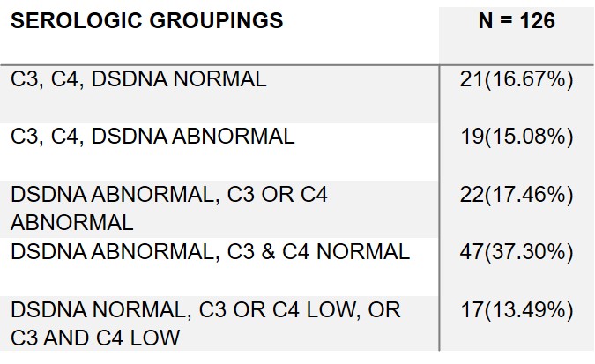Image resolution: width=595 pixels, height=364 pixels.
Task: Click the C3, C4, DSDNA NORMAL row label
Action: pyautogui.click(x=138, y=79)
